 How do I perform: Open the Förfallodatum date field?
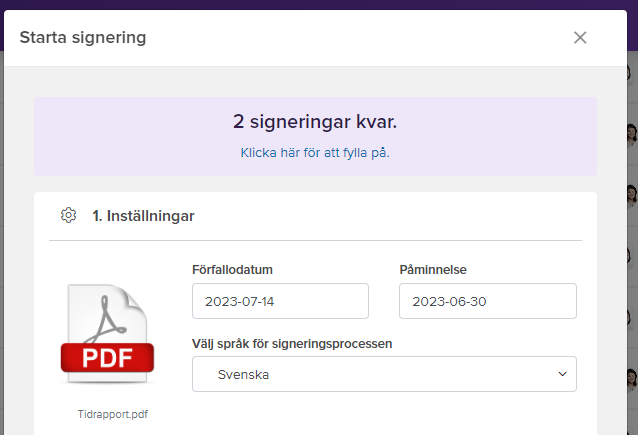tap(280, 301)
